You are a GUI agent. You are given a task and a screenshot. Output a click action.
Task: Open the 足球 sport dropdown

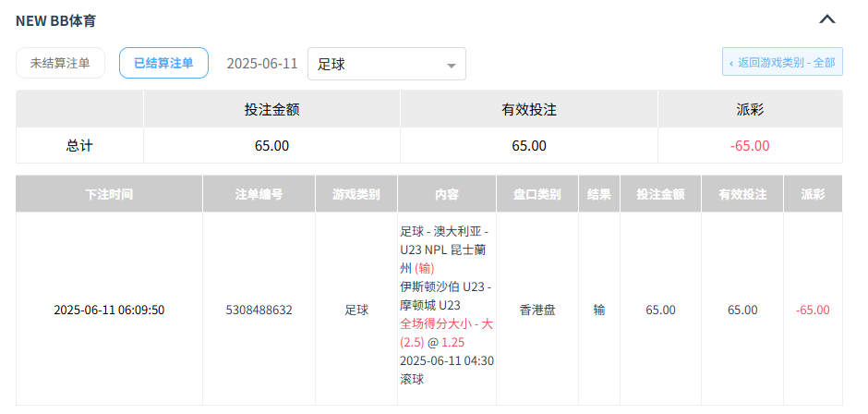[x=386, y=64]
